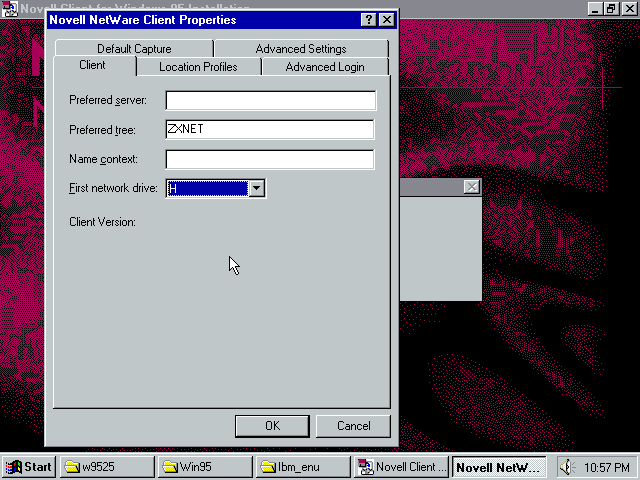Switch to the w9525 folder taskbar button
The height and width of the screenshot is (480, 640).
(x=107, y=467)
